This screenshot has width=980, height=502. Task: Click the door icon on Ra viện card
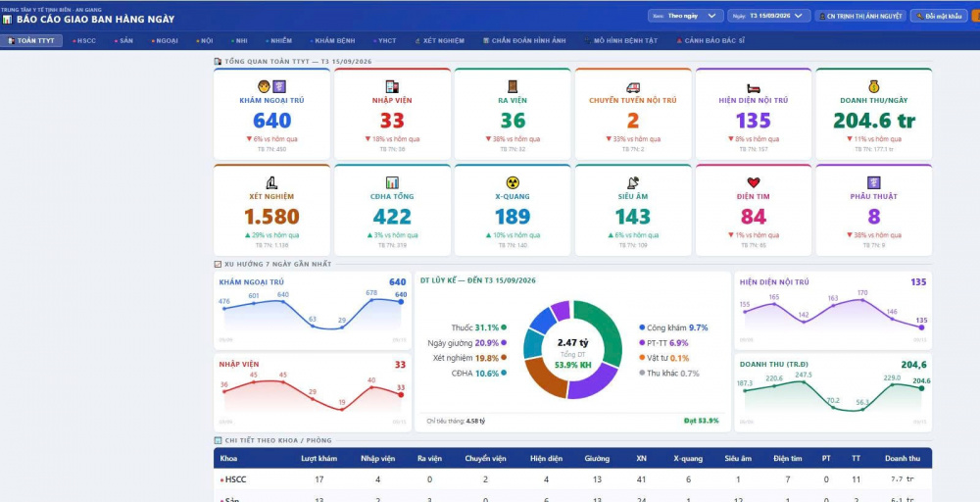tap(513, 87)
